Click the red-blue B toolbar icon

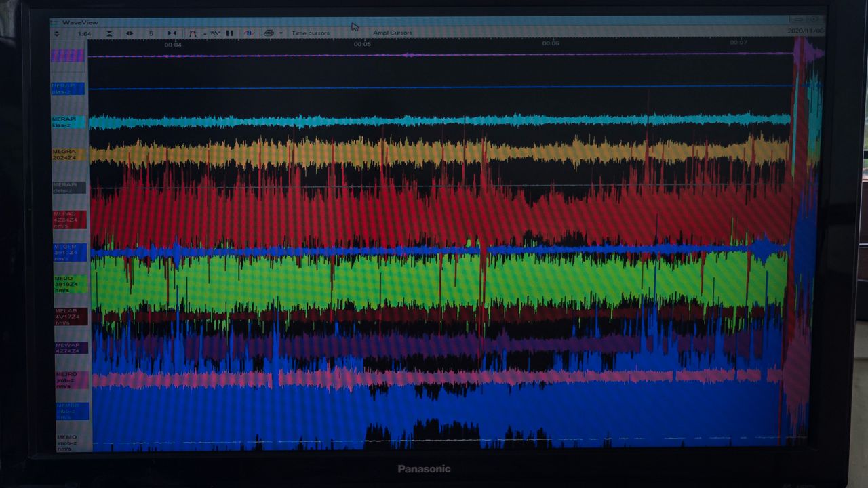[248, 33]
